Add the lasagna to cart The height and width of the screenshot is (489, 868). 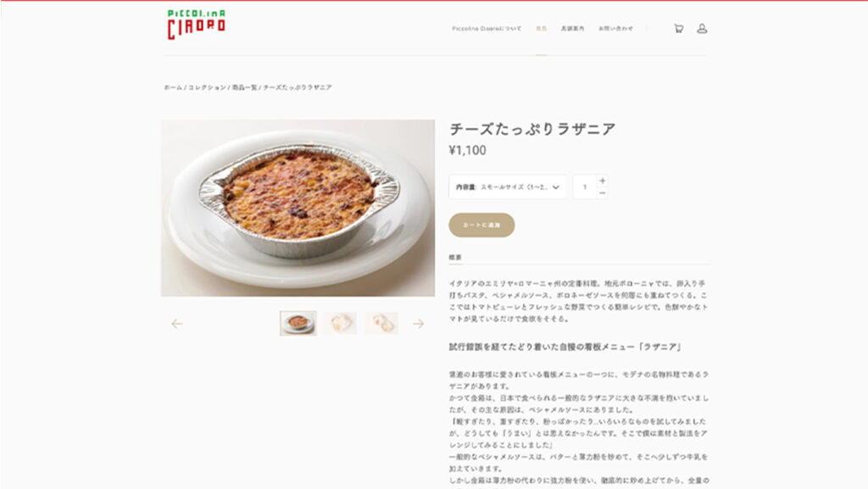click(x=481, y=225)
